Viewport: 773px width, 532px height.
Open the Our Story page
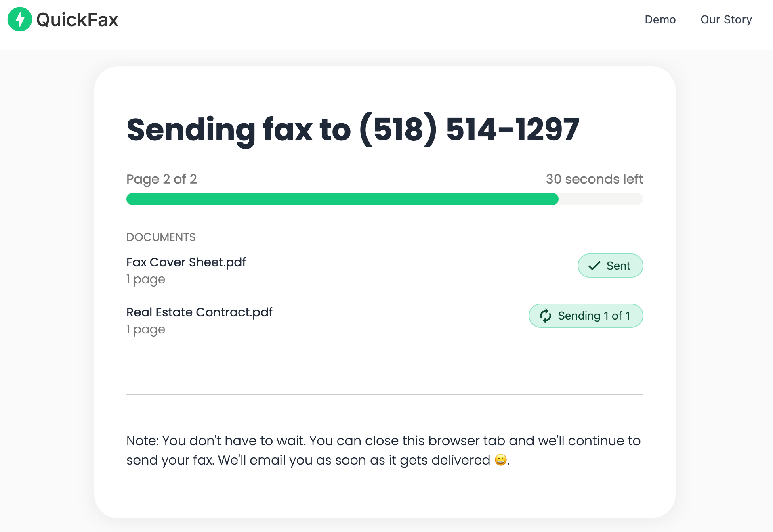tap(726, 19)
